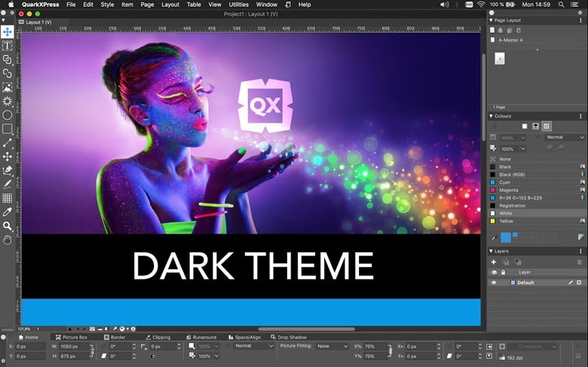The height and width of the screenshot is (367, 588).
Task: Select the Cyan colour swatch row
Action: [x=537, y=182]
